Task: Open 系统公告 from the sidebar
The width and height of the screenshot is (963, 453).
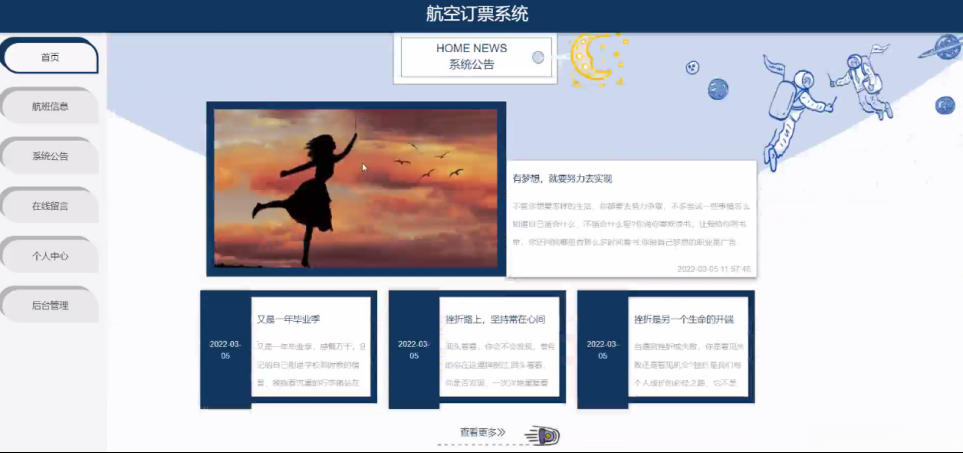Action: [50, 156]
